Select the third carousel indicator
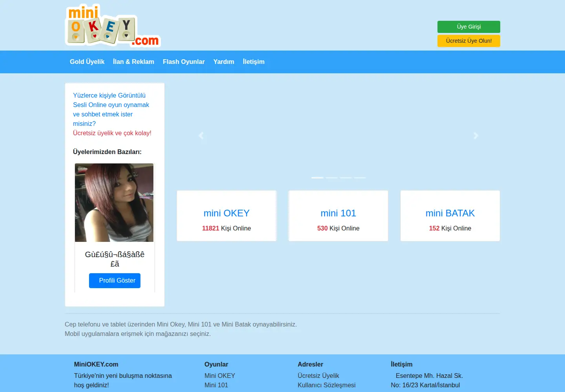This screenshot has width=565, height=392. pyautogui.click(x=346, y=178)
